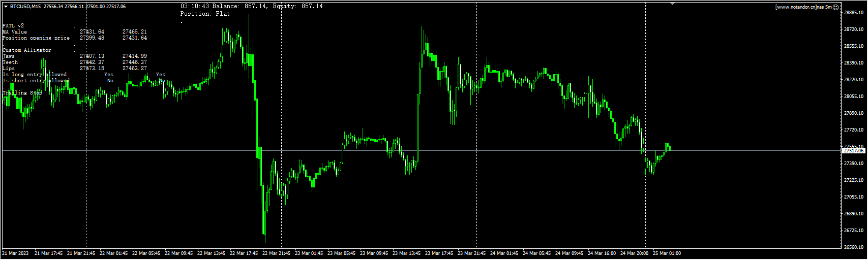868x260 pixels.
Task: Click the position opening price value 27399.48
Action: pyautogui.click(x=92, y=38)
